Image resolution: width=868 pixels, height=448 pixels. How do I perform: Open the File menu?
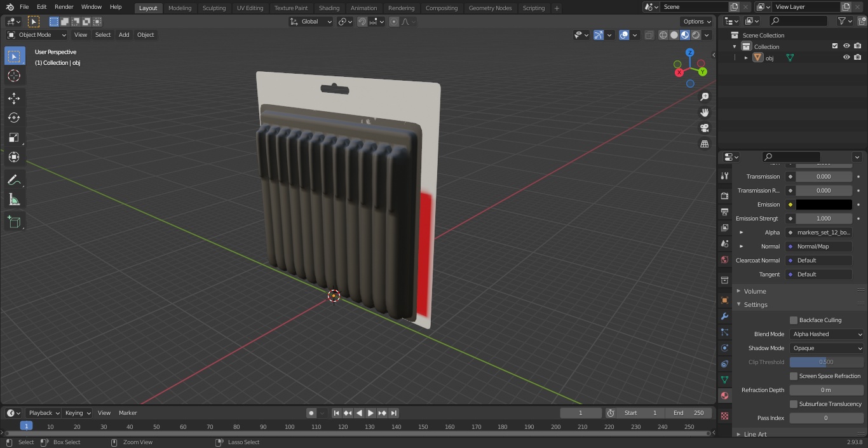coord(24,7)
